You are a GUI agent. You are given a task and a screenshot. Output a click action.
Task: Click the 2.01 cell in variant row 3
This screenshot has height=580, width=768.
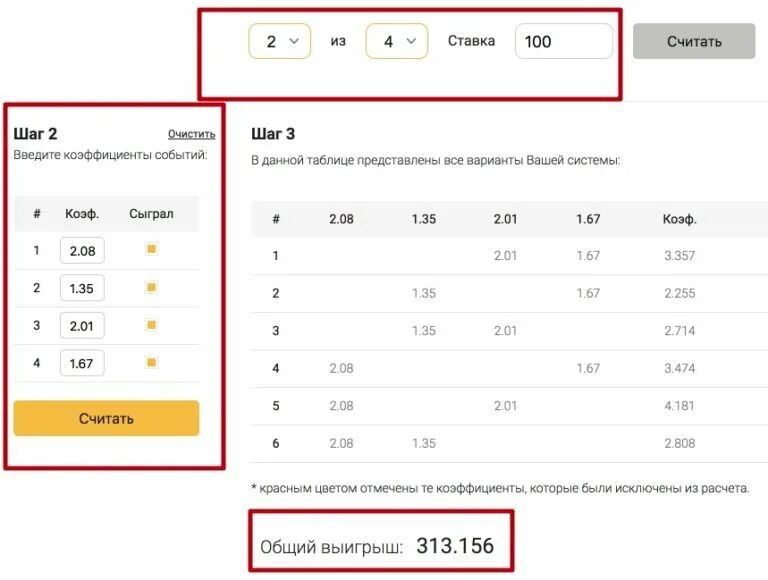505,331
